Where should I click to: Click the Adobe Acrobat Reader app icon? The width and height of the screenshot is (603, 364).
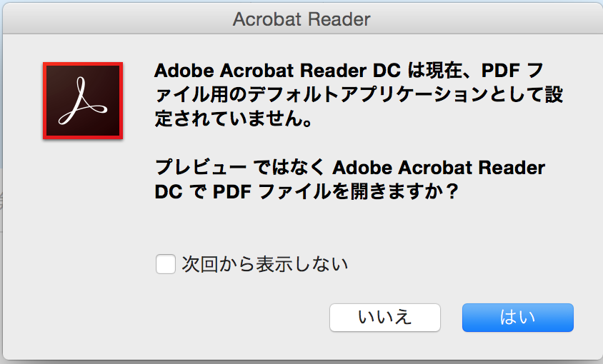click(83, 101)
